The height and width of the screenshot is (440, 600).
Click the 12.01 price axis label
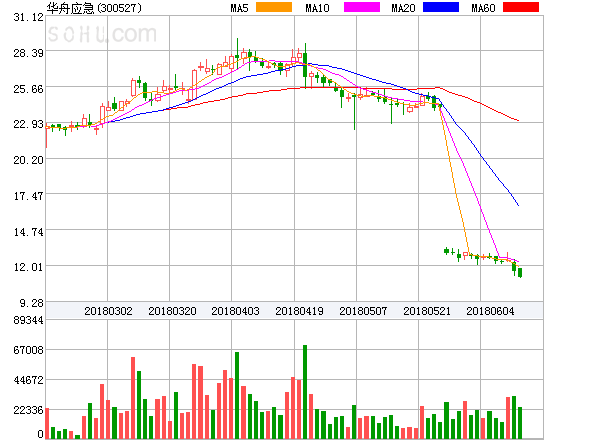pyautogui.click(x=29, y=267)
